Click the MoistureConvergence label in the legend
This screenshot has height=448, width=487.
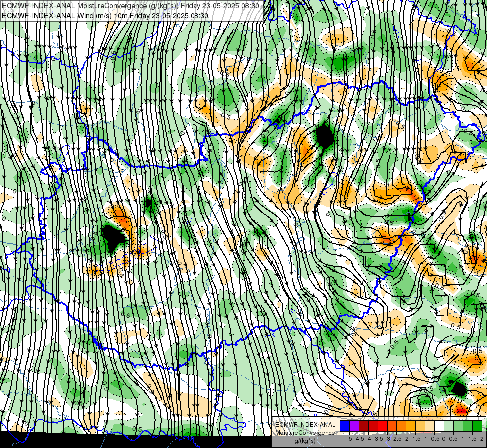pos(305,433)
